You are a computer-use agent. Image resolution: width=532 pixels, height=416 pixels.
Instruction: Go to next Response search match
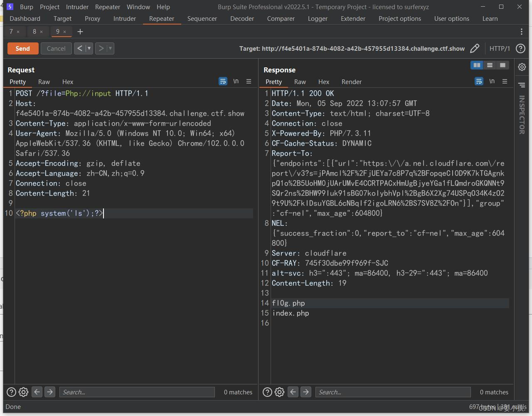306,392
